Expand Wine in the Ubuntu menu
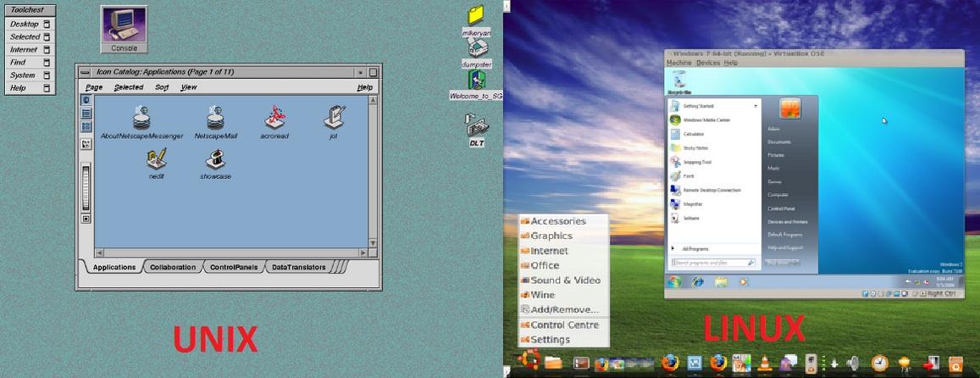 [564, 295]
